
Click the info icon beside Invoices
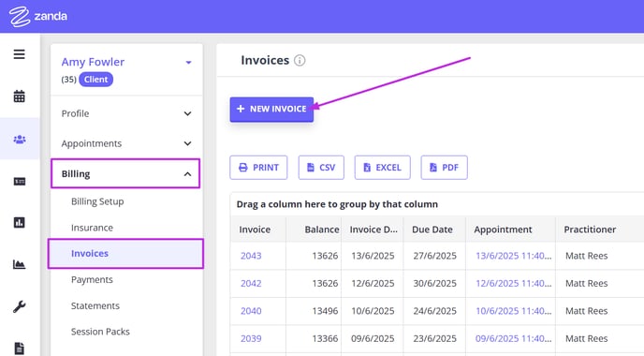tap(300, 61)
